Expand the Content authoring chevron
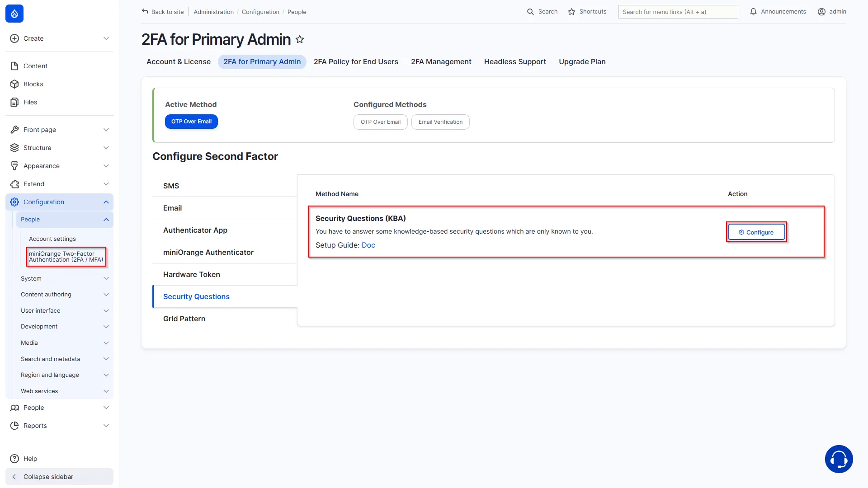The image size is (868, 488). click(x=106, y=295)
